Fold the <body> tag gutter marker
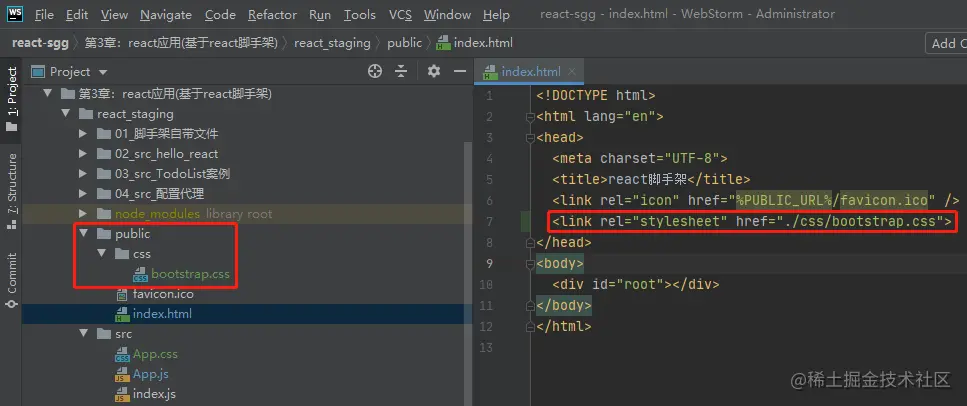 pos(530,263)
